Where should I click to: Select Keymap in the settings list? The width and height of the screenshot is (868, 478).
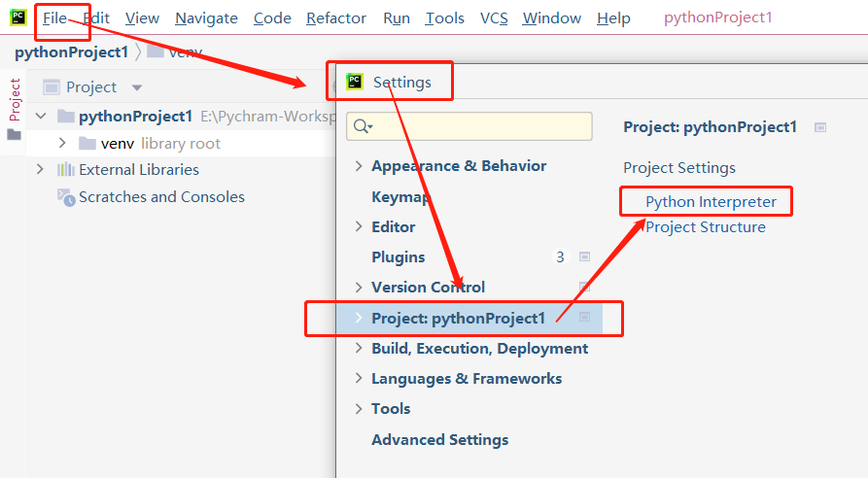tap(400, 197)
